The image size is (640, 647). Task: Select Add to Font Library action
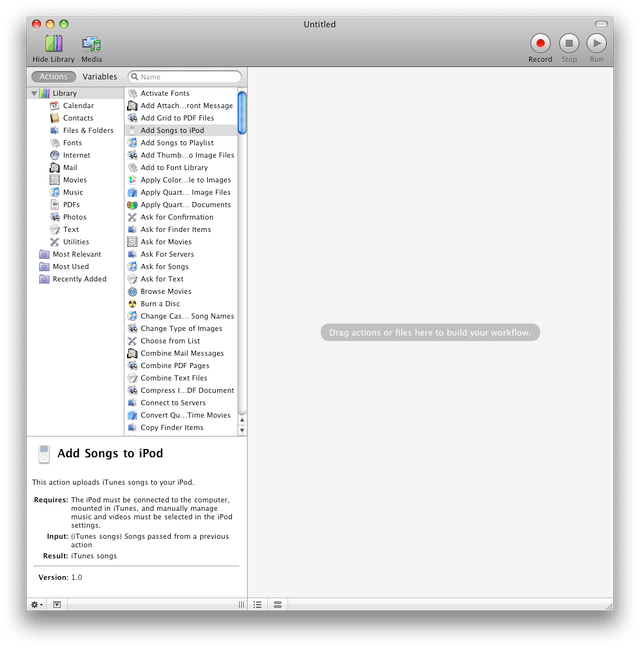click(x=181, y=168)
